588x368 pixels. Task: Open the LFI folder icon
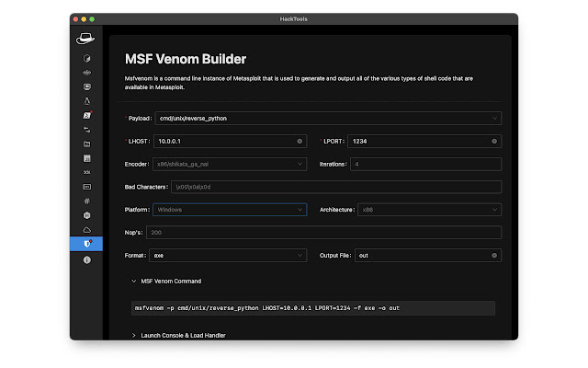(86, 144)
